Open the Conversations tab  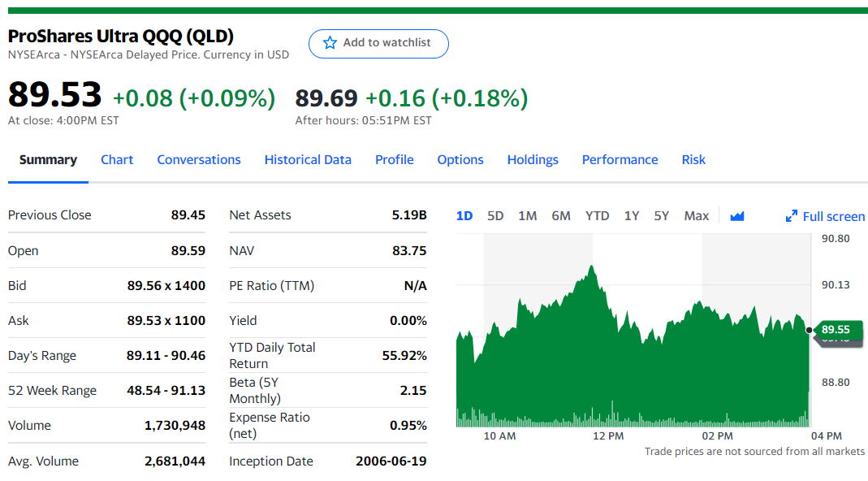(199, 159)
